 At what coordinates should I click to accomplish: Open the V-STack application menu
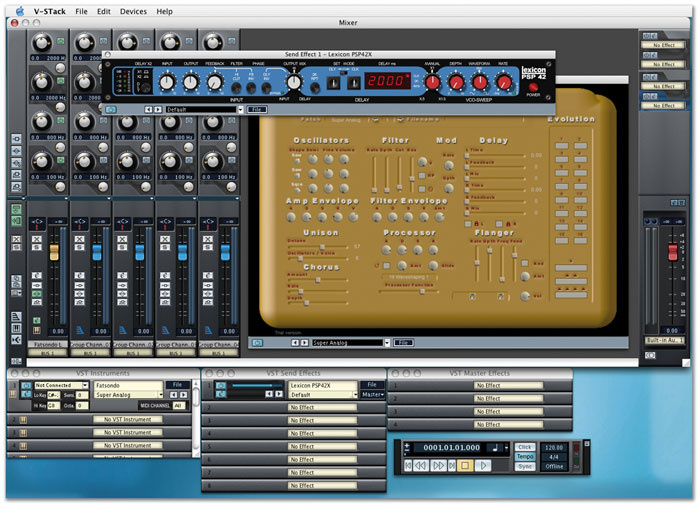click(x=50, y=11)
